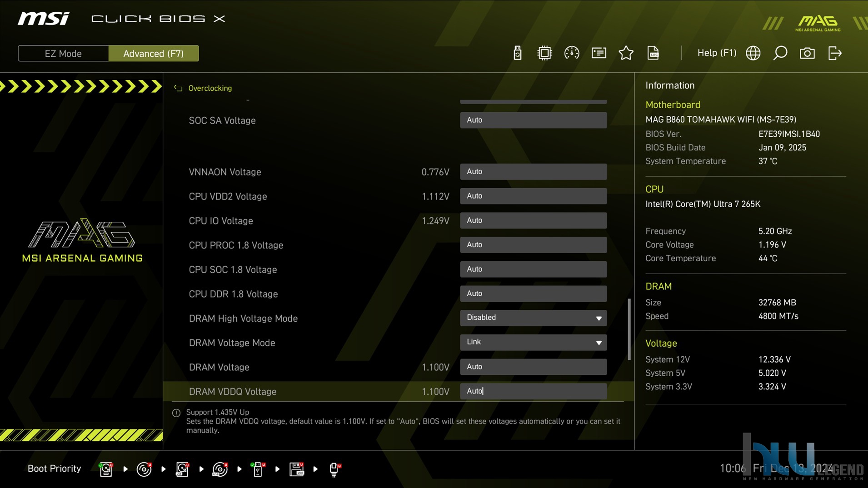
Task: Click SOC SA Voltage Auto field
Action: pos(533,120)
